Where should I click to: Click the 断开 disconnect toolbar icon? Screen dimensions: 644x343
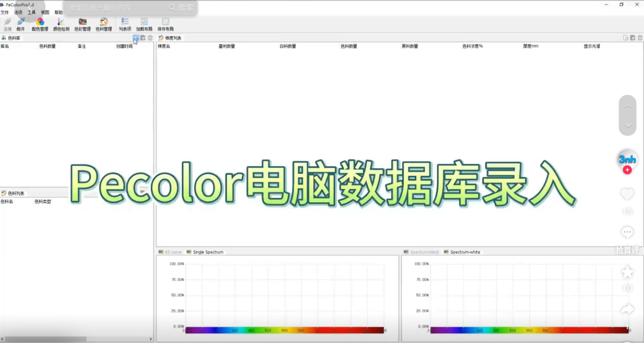click(x=21, y=25)
